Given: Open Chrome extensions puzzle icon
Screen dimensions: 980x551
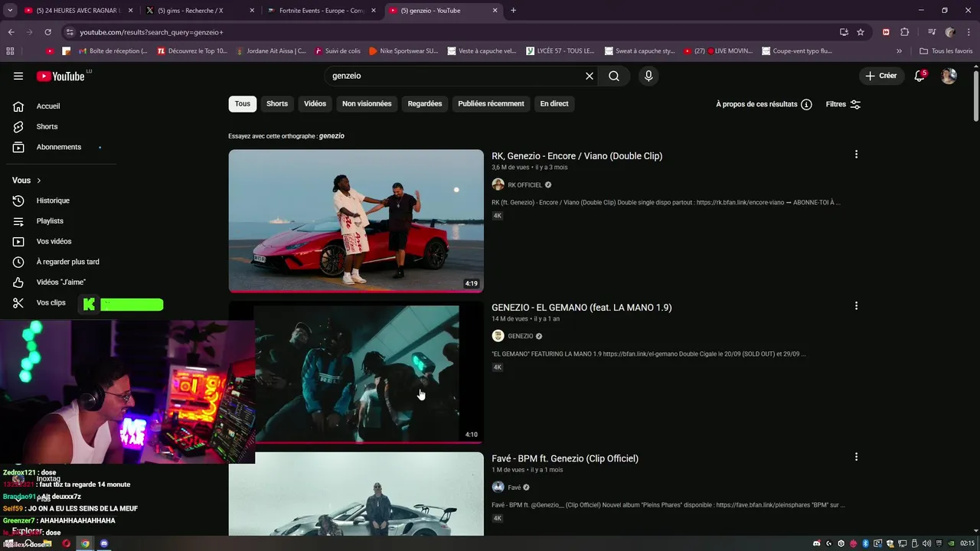Looking at the screenshot, I should (x=904, y=32).
